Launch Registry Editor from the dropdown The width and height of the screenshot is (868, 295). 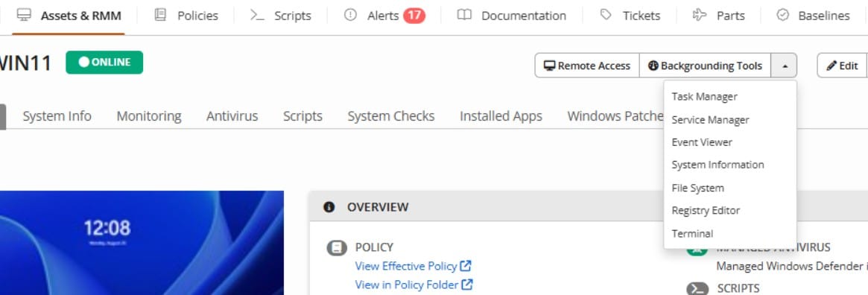[706, 210]
